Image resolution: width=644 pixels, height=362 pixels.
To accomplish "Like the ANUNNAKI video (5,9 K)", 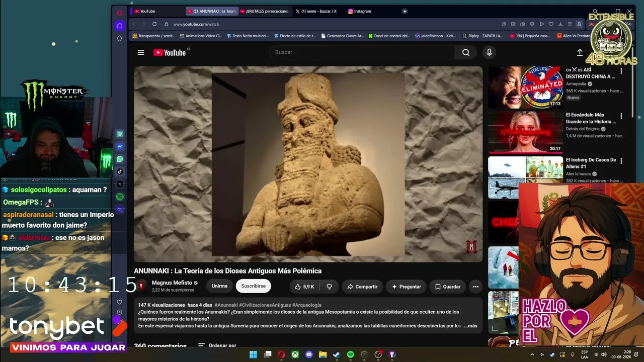I will coord(304,287).
